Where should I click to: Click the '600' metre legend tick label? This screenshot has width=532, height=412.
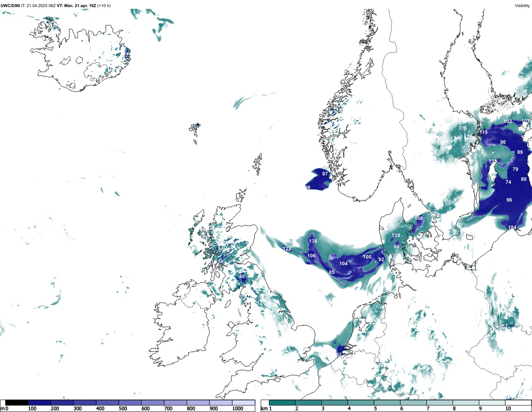[145, 409]
